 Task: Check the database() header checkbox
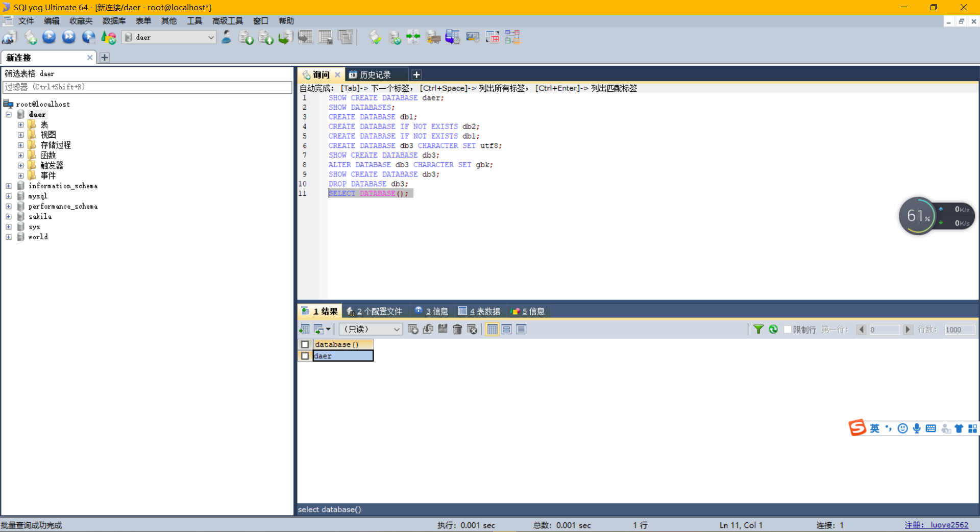tap(305, 344)
